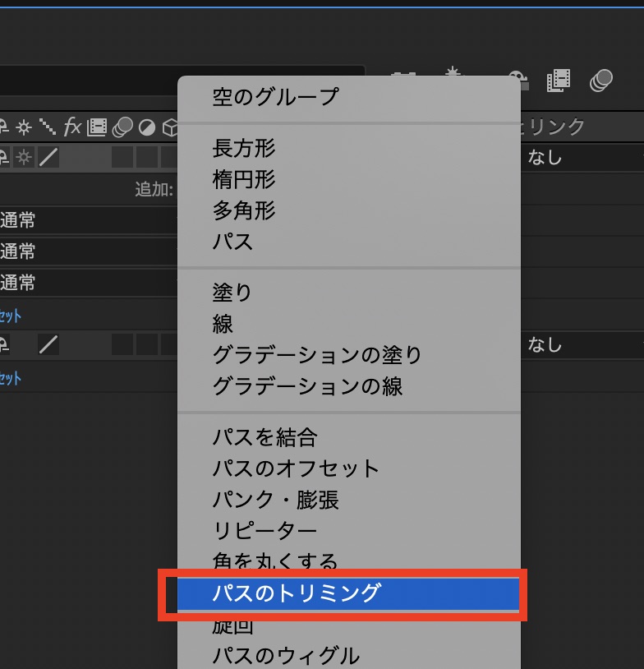Click the motion blur column header icon
This screenshot has width=644, height=669.
tap(123, 127)
